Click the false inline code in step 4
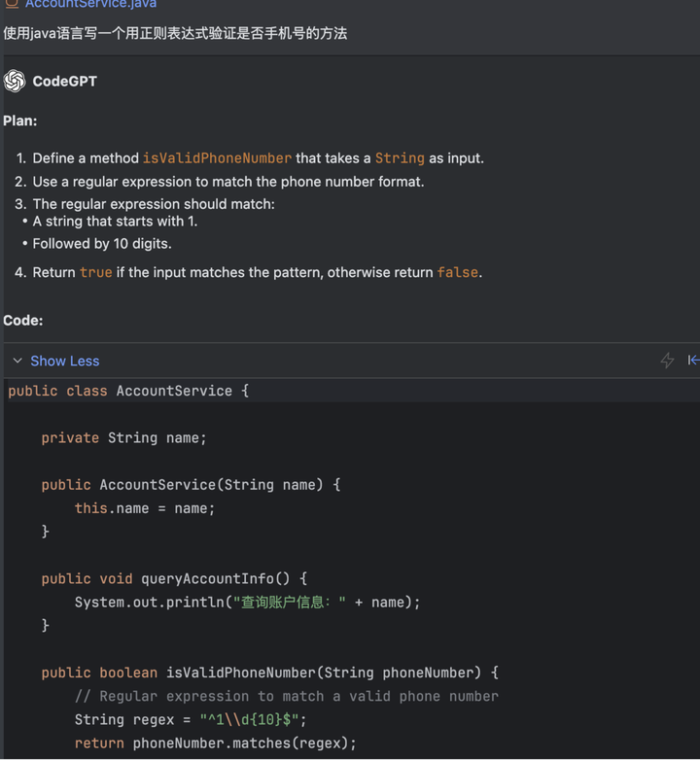700x760 pixels. click(458, 272)
